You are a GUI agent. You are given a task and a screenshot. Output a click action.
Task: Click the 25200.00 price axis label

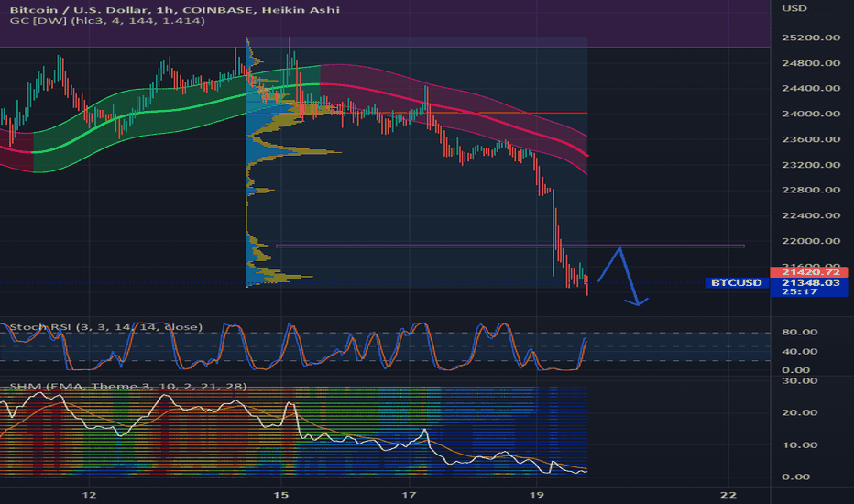pyautogui.click(x=811, y=38)
